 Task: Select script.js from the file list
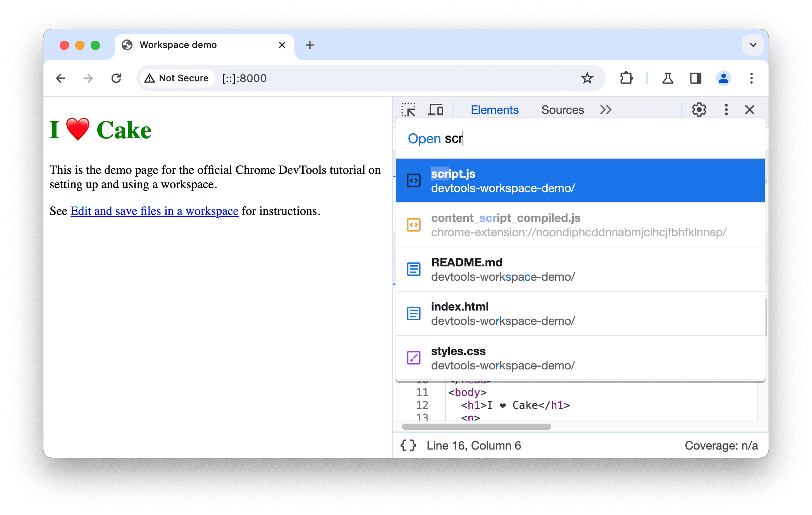582,180
